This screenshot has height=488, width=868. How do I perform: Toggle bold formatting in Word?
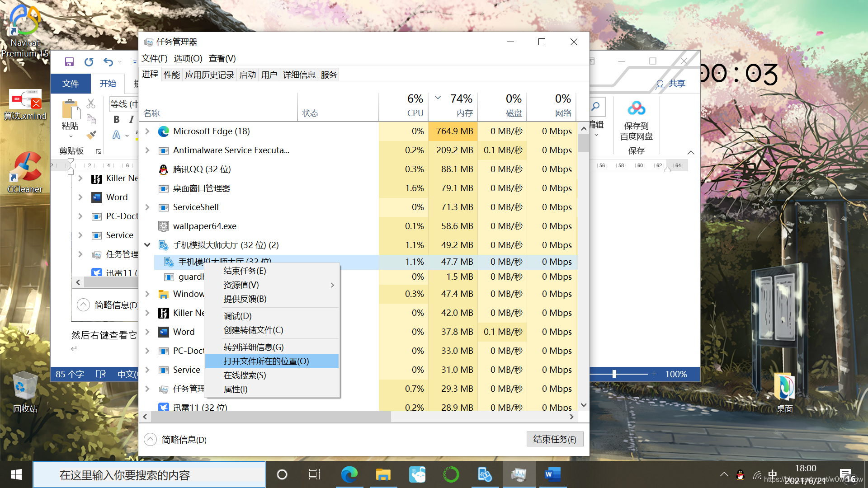(x=116, y=120)
